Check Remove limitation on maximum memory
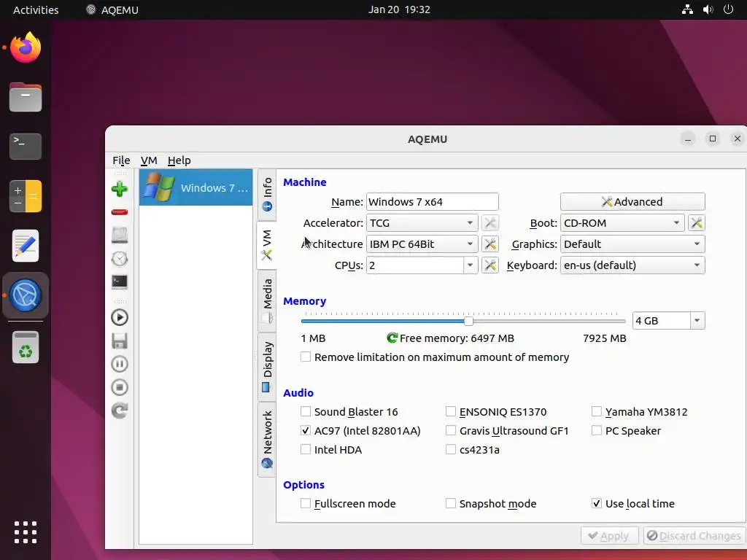The image size is (747, 560). (x=306, y=357)
